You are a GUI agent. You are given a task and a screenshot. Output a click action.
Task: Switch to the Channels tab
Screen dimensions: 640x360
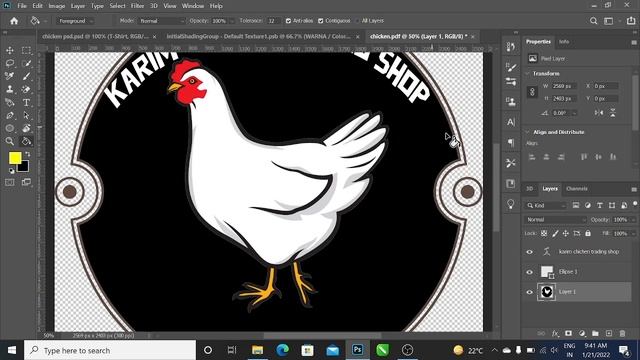point(577,189)
